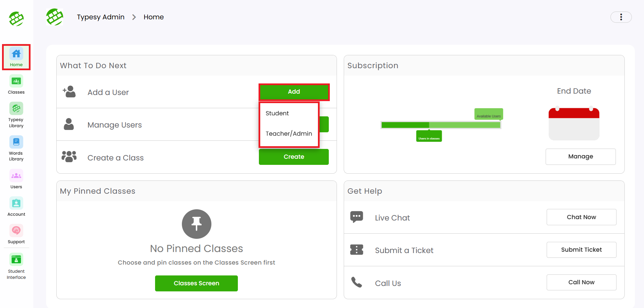Go to Typesy Library in sidebar
The height and width of the screenshot is (308, 644).
[x=16, y=109]
